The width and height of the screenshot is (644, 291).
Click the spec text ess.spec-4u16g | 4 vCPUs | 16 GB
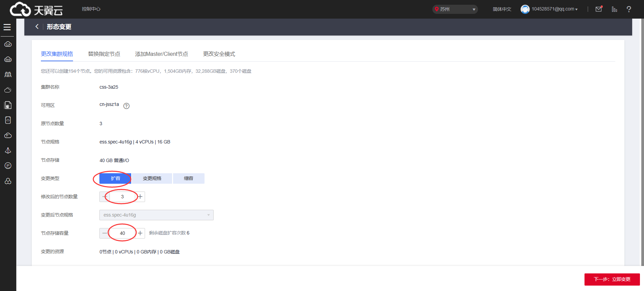[x=135, y=142]
